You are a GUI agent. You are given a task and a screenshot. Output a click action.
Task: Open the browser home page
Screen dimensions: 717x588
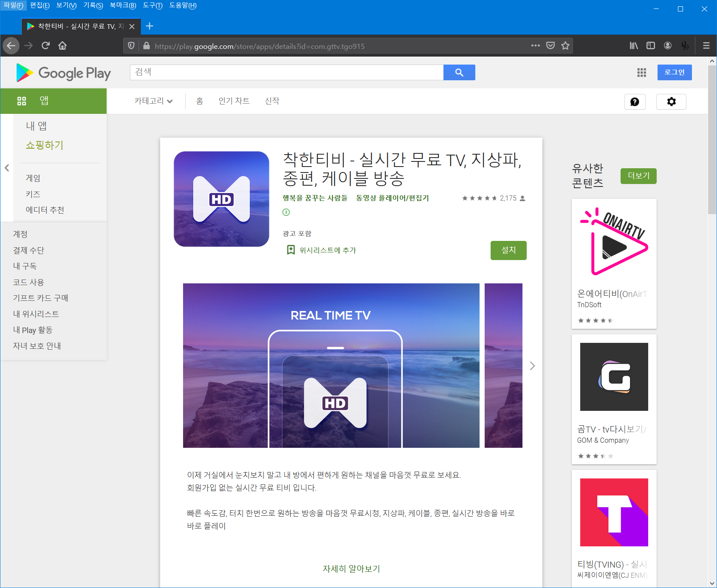coord(62,45)
